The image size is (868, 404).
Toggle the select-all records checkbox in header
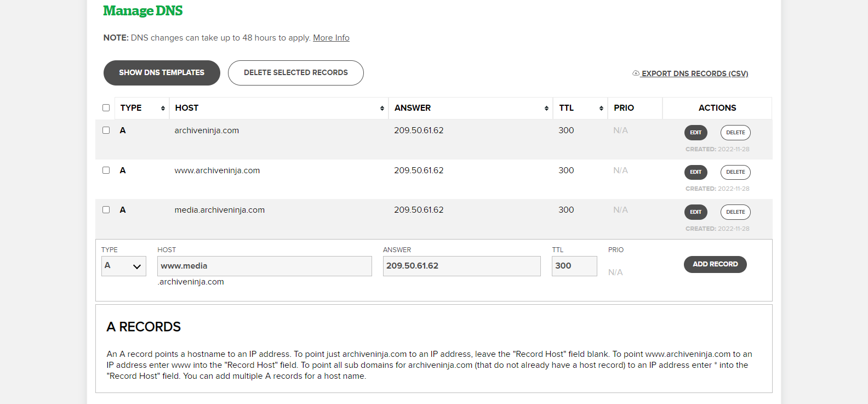tap(106, 108)
